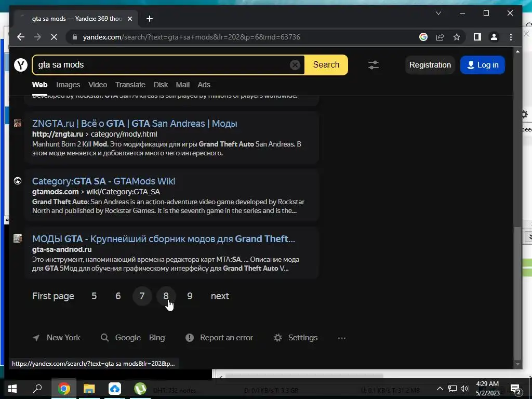Search the query on Google
The image size is (532, 399).
[128, 338]
